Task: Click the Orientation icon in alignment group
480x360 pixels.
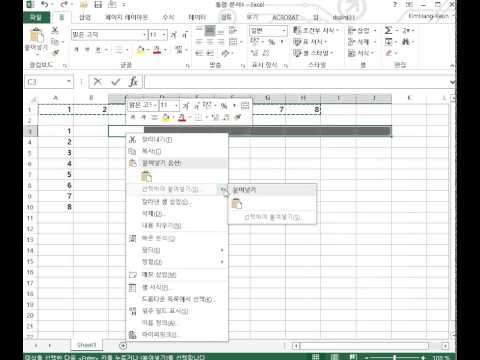Action: coord(226,53)
